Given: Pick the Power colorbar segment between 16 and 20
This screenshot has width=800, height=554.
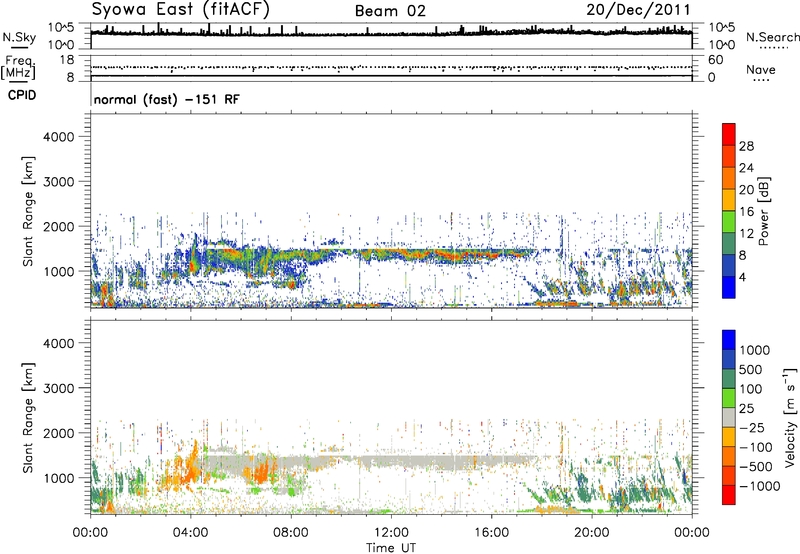Looking at the screenshot, I should pos(729,199).
